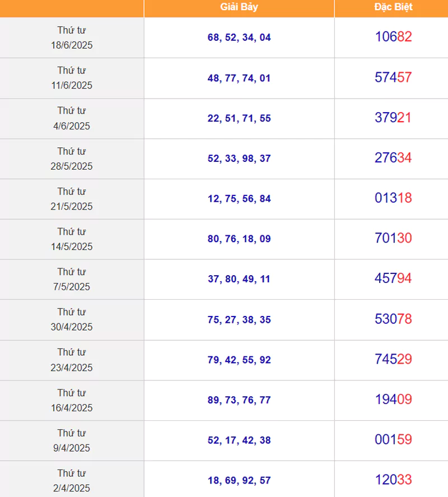The width and height of the screenshot is (448, 497).
Task: Click Giải Bảy numbers 79, 42, 55, 92
Action: pyautogui.click(x=239, y=360)
